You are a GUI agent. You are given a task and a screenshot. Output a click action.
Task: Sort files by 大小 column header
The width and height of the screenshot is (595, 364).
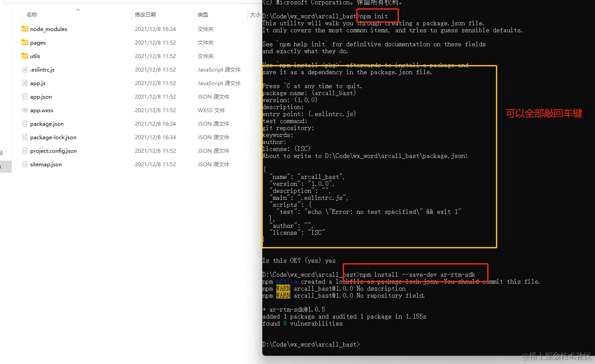(x=255, y=15)
